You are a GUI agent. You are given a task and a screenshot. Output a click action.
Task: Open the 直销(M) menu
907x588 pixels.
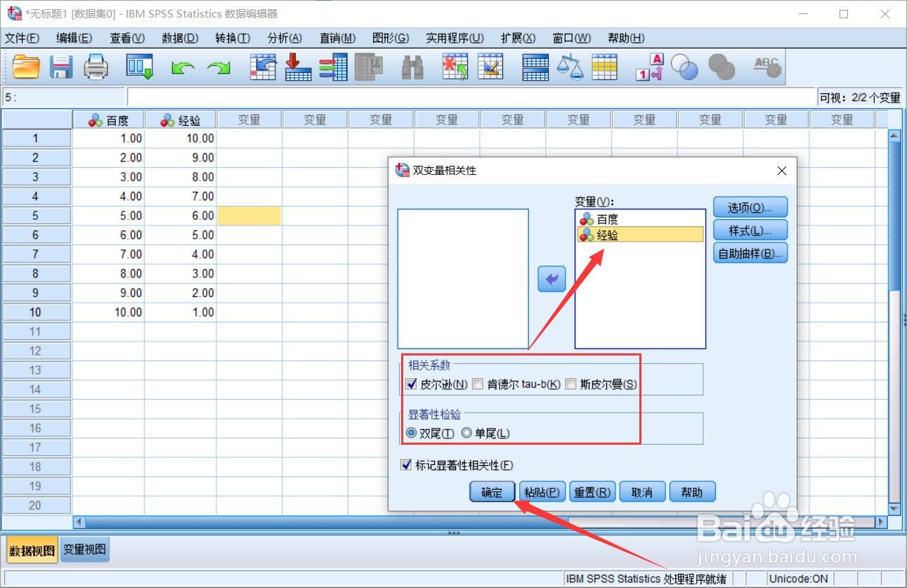[x=337, y=38]
